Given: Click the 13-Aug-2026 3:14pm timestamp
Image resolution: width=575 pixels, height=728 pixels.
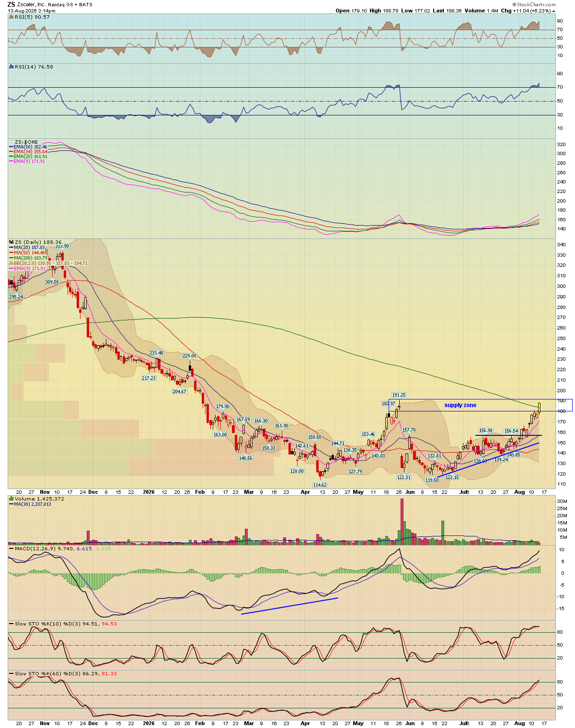Looking at the screenshot, I should tap(31, 10).
